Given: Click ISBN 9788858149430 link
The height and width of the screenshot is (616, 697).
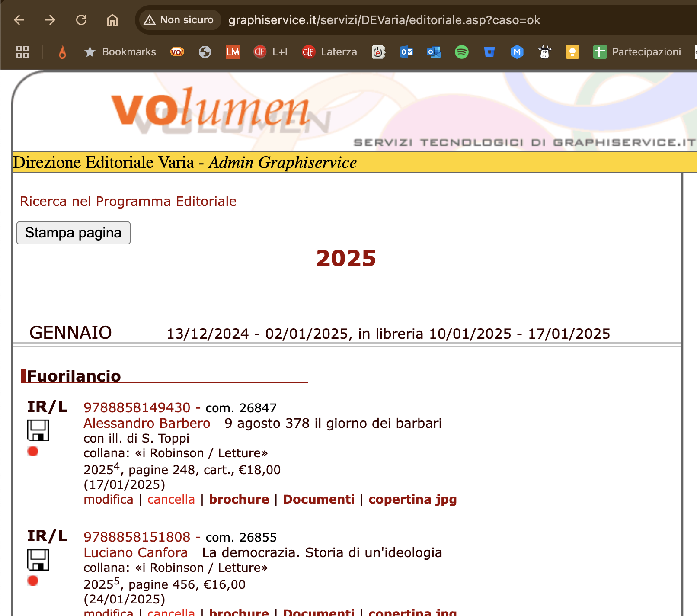Looking at the screenshot, I should pyautogui.click(x=137, y=407).
